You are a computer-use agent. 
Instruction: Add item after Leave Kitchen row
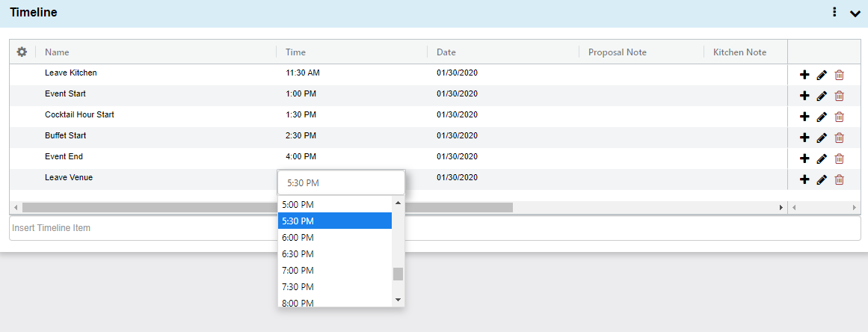click(x=804, y=75)
